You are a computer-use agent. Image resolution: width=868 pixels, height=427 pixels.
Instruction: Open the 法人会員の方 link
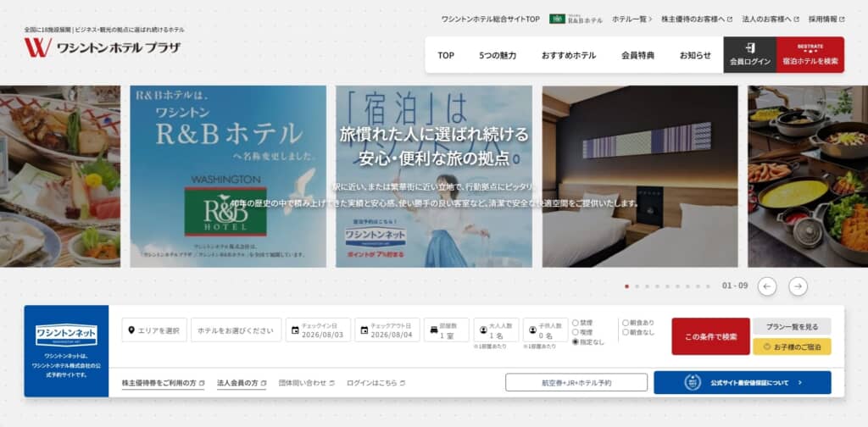(242, 383)
